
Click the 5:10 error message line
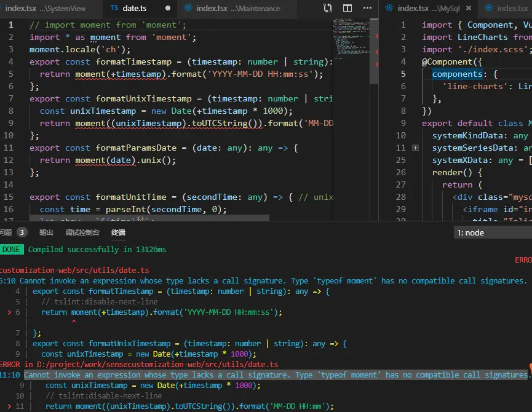pos(263,281)
